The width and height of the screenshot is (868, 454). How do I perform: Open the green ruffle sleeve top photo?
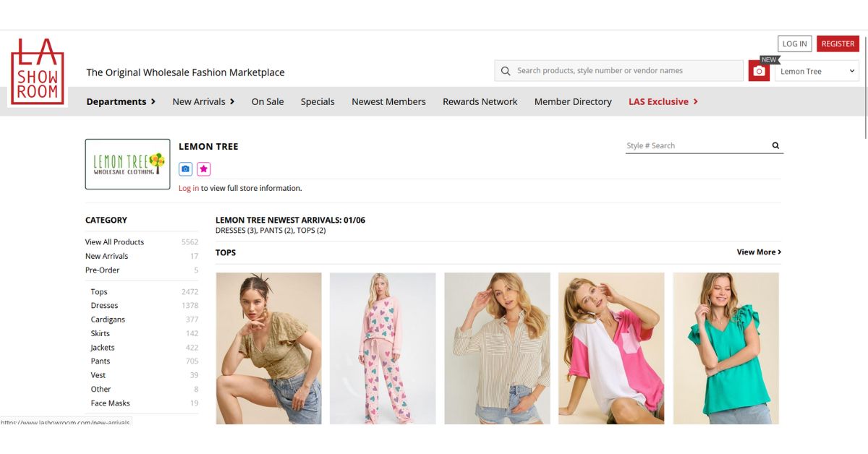(x=726, y=348)
